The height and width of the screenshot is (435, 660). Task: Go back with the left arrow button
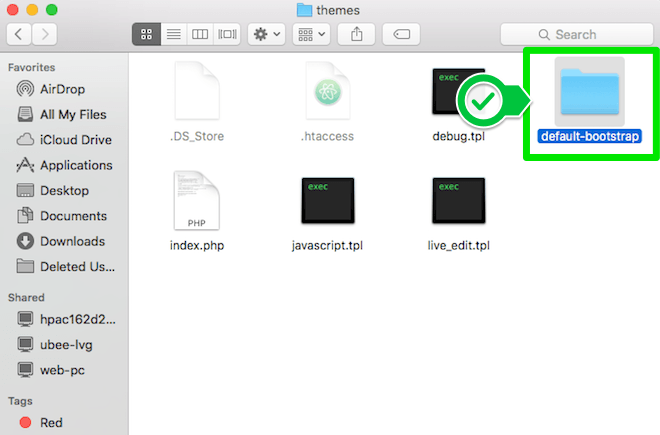pyautogui.click(x=19, y=34)
